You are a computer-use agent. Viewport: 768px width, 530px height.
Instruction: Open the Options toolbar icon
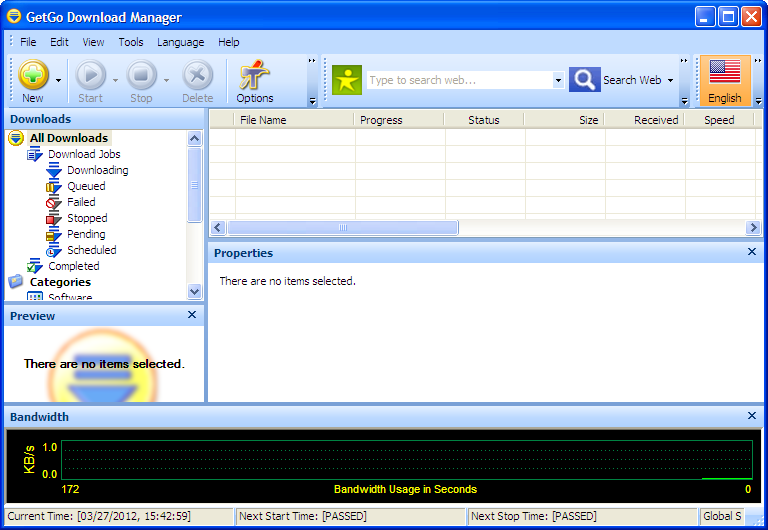tap(254, 76)
